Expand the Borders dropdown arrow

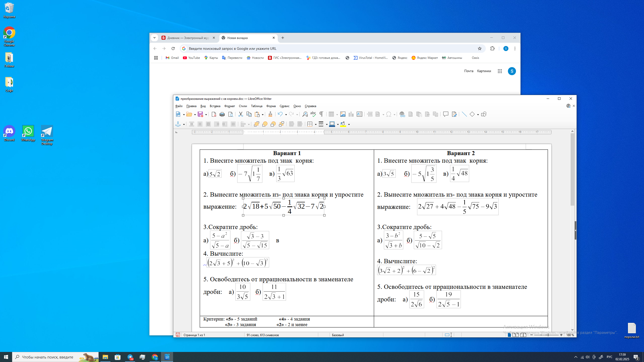pos(315,124)
